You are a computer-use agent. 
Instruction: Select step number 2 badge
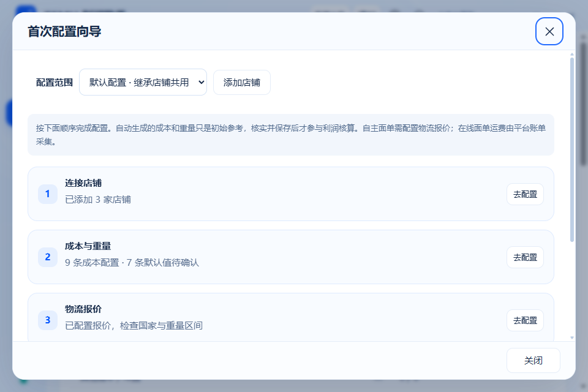(x=48, y=257)
